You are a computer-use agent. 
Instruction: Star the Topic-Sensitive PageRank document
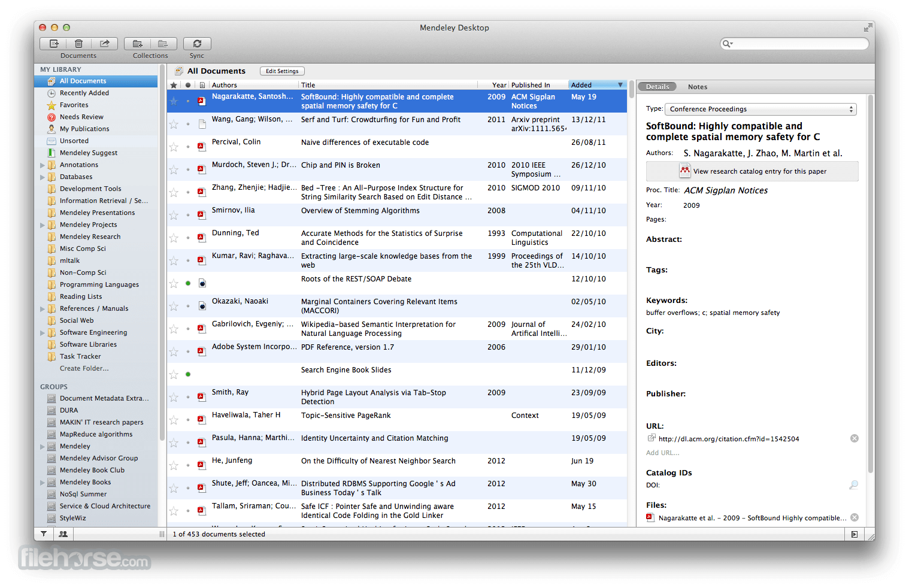pos(174,420)
